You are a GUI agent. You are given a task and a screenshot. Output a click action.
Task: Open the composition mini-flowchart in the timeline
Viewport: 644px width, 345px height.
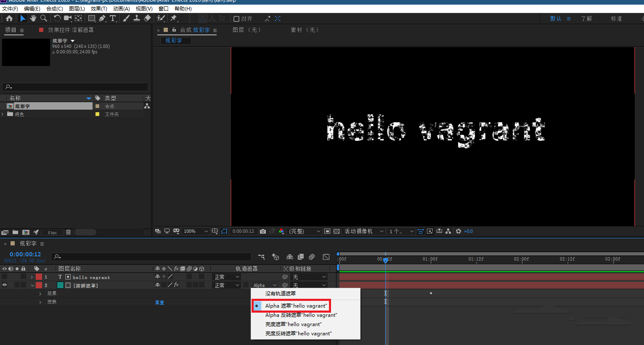pos(261,257)
